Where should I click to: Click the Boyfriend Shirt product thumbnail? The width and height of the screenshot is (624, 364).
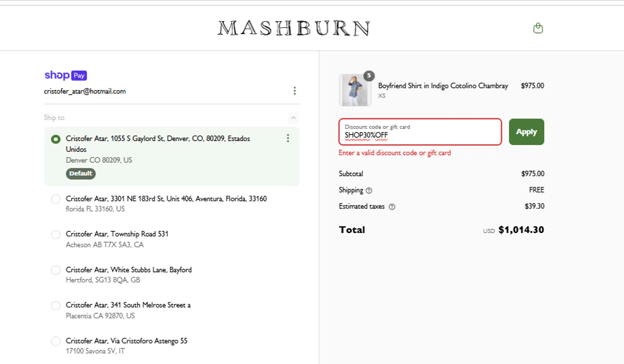coord(354,90)
